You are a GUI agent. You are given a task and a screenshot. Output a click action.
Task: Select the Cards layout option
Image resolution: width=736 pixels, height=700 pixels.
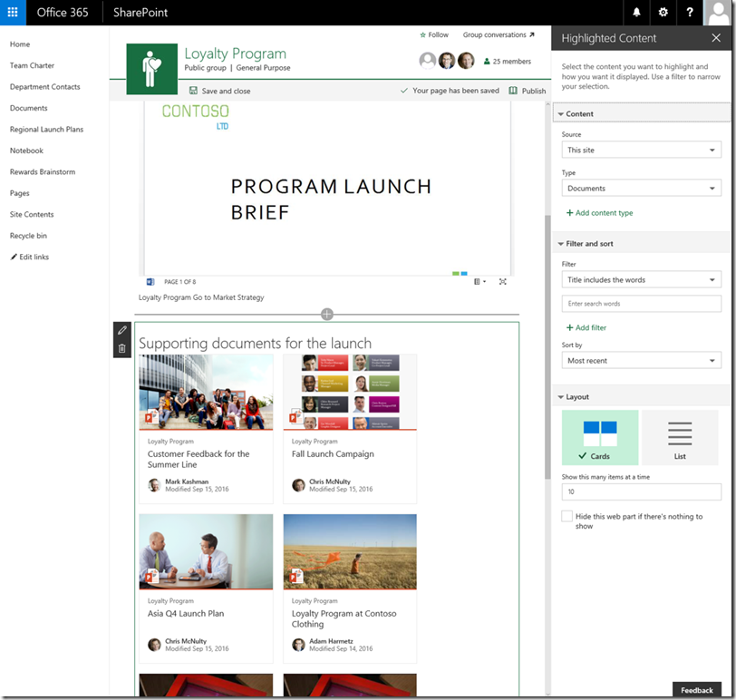click(x=600, y=438)
